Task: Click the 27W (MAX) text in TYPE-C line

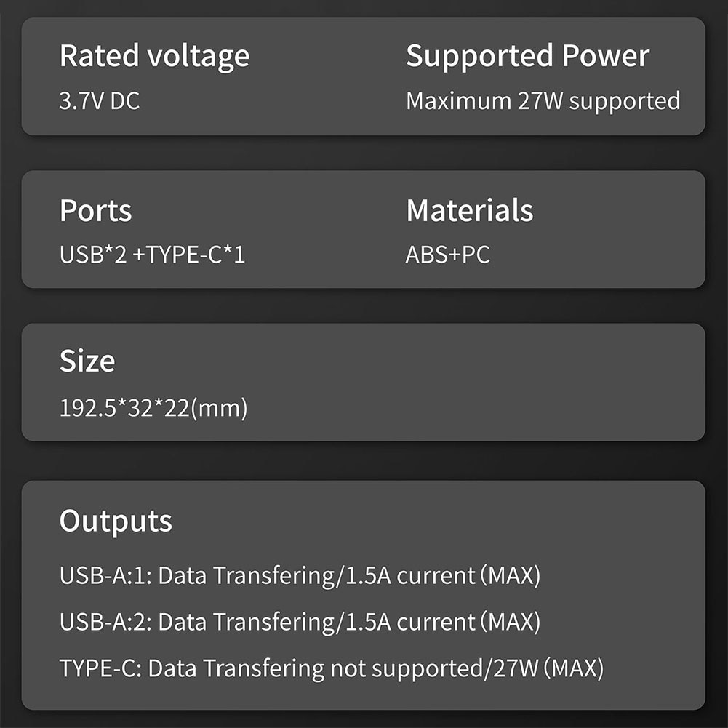Action: click(548, 669)
